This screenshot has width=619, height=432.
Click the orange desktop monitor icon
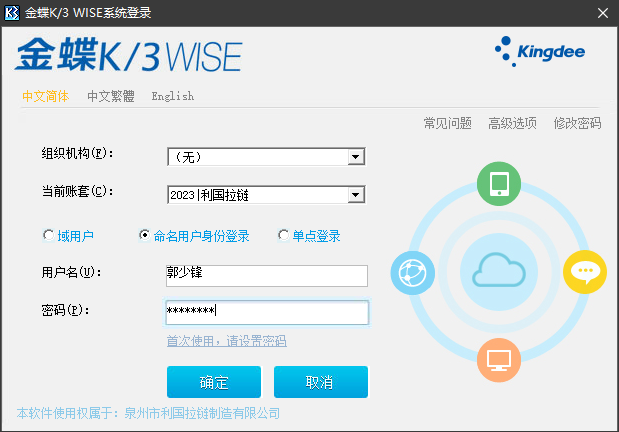point(499,358)
